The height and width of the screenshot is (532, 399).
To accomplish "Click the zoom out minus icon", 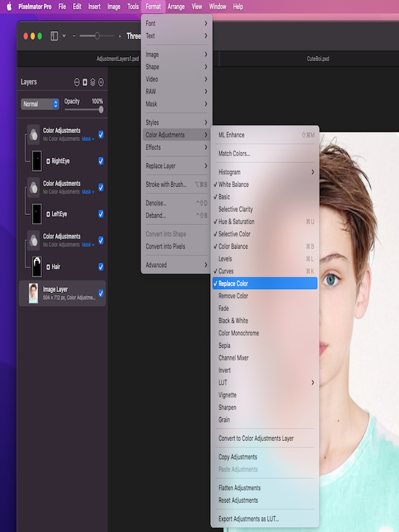I will [x=74, y=36].
